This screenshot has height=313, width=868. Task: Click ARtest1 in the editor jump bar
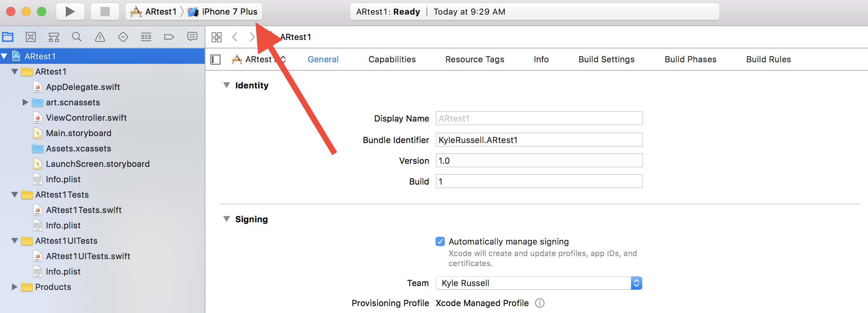click(295, 37)
